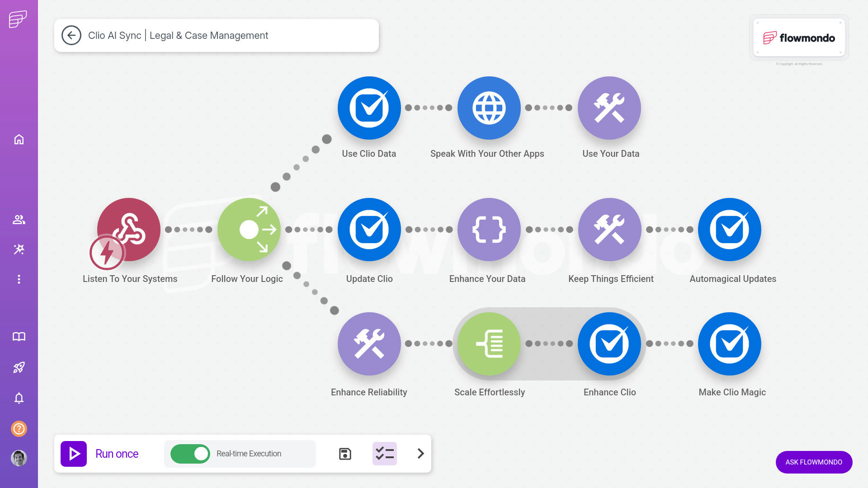This screenshot has height=488, width=868.
Task: Select the Enhance Your Data JSON node
Action: coord(489,229)
